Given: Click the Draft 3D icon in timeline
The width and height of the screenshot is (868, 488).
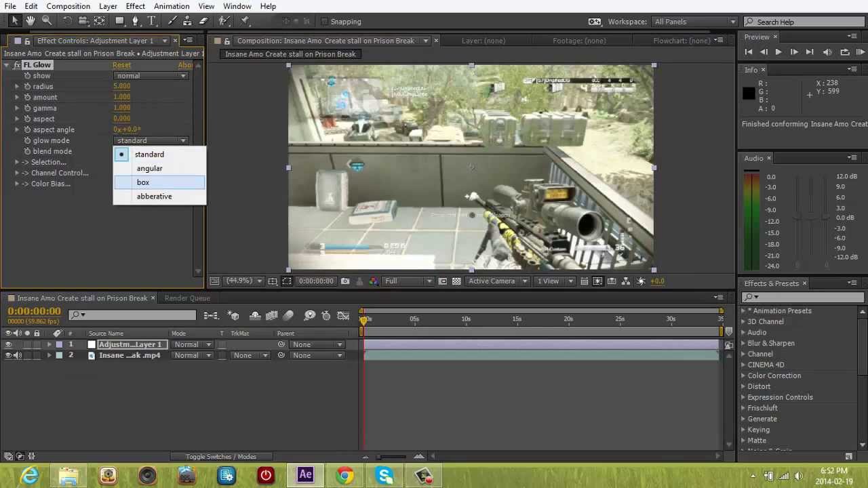Looking at the screenshot, I should click(x=233, y=315).
